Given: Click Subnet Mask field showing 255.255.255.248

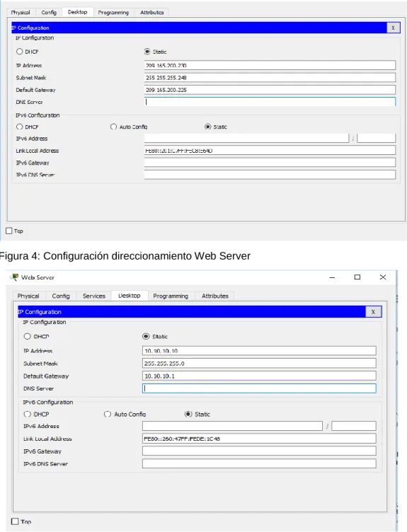Looking at the screenshot, I should tap(270, 77).
